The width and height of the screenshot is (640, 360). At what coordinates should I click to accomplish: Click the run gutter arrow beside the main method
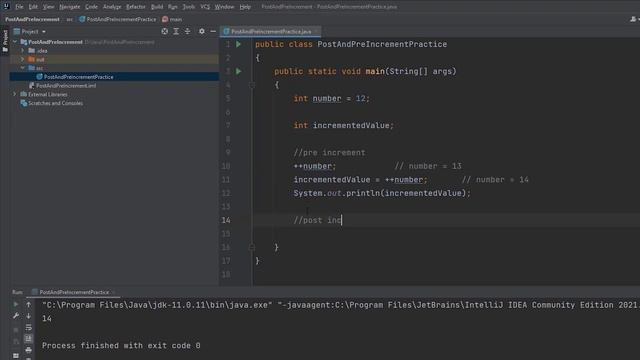pos(239,71)
